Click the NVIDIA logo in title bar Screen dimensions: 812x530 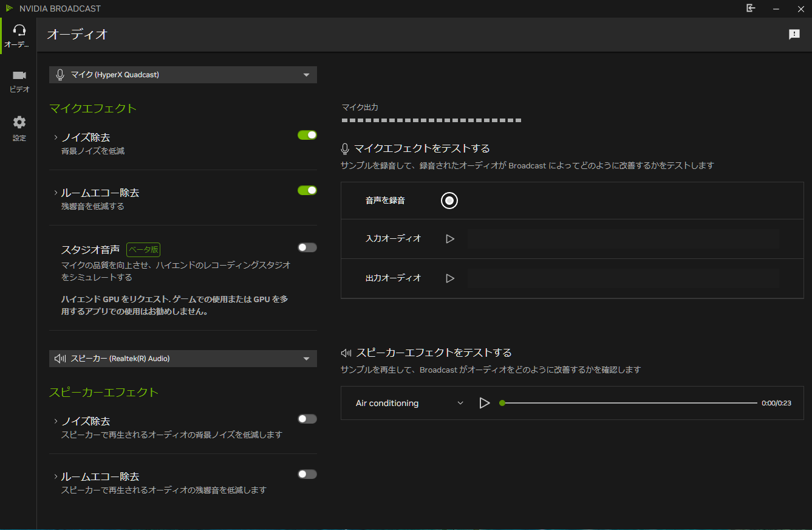[x=9, y=9]
